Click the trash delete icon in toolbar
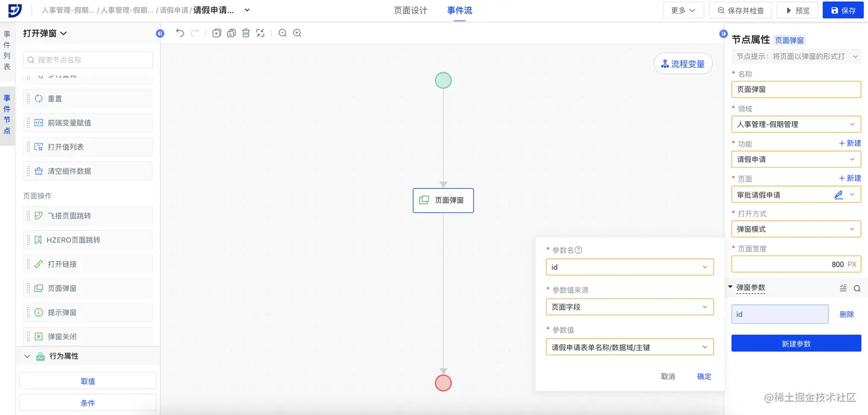Image resolution: width=868 pixels, height=415 pixels. pyautogui.click(x=246, y=33)
